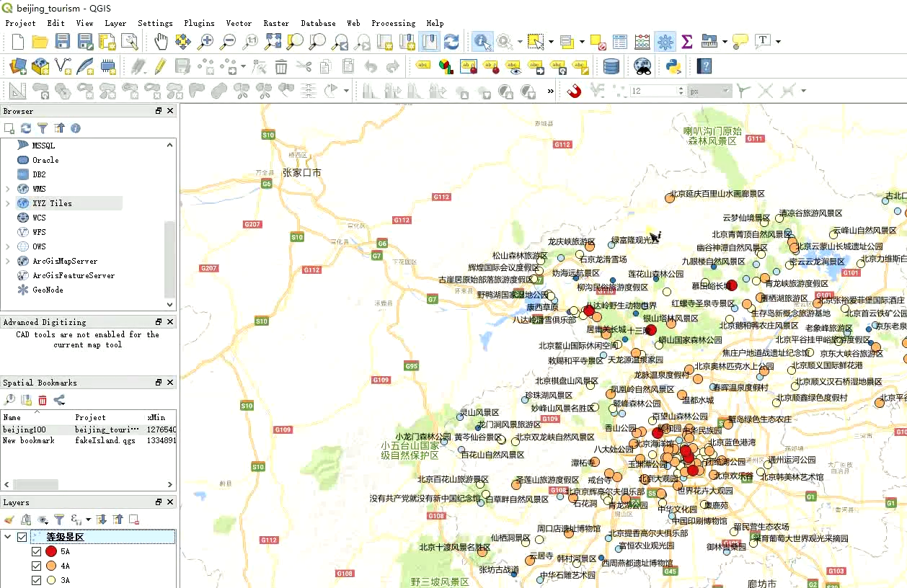
Task: Click the Delete Selected trash icon
Action: 281,67
